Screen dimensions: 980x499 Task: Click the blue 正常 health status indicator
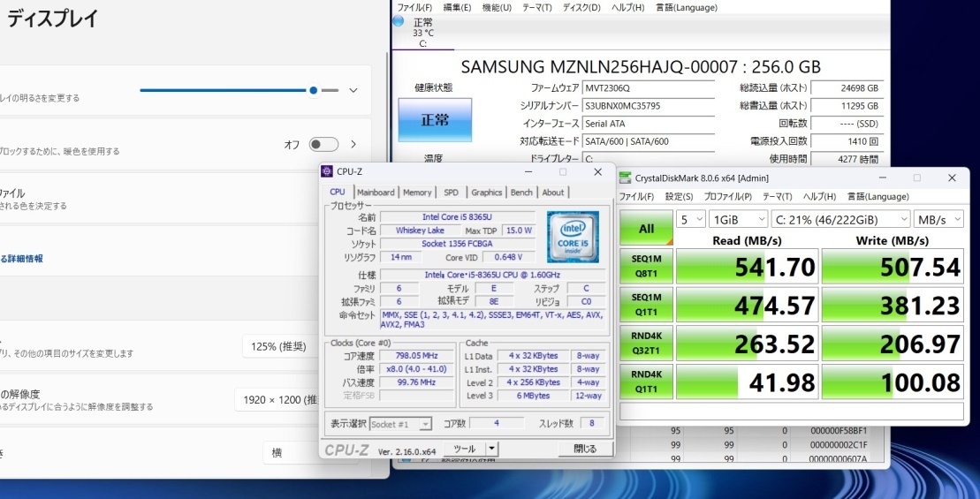coord(434,119)
